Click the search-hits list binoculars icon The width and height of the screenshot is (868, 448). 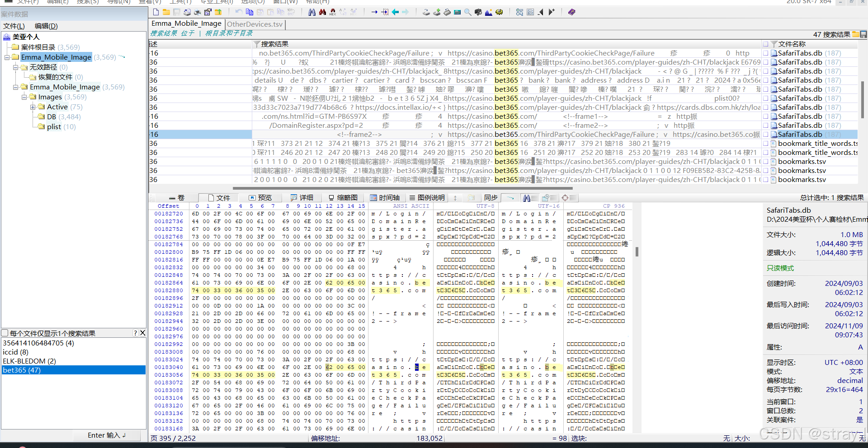[x=530, y=198]
